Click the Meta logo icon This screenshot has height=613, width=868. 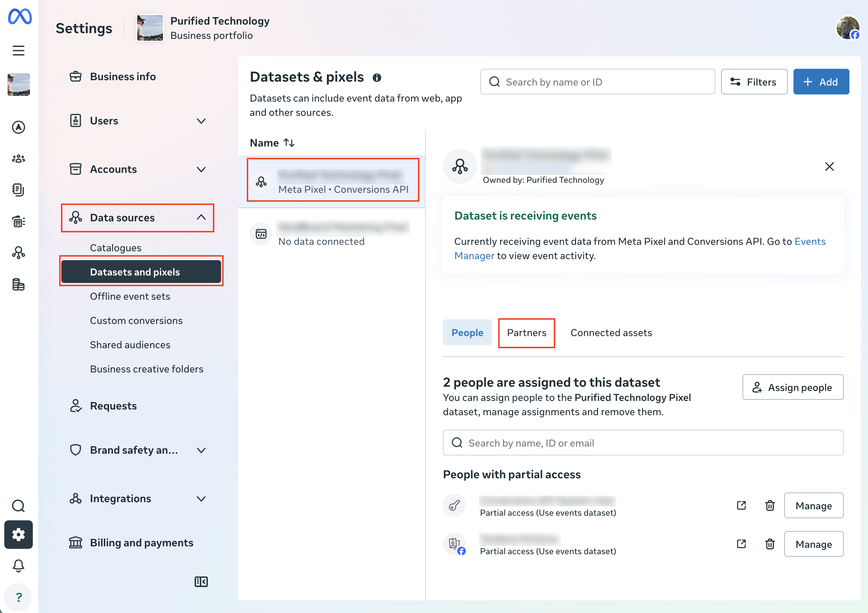pos(20,17)
